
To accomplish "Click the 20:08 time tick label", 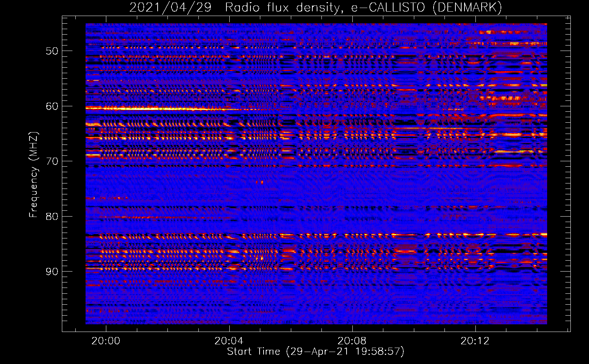I will coord(352,341).
